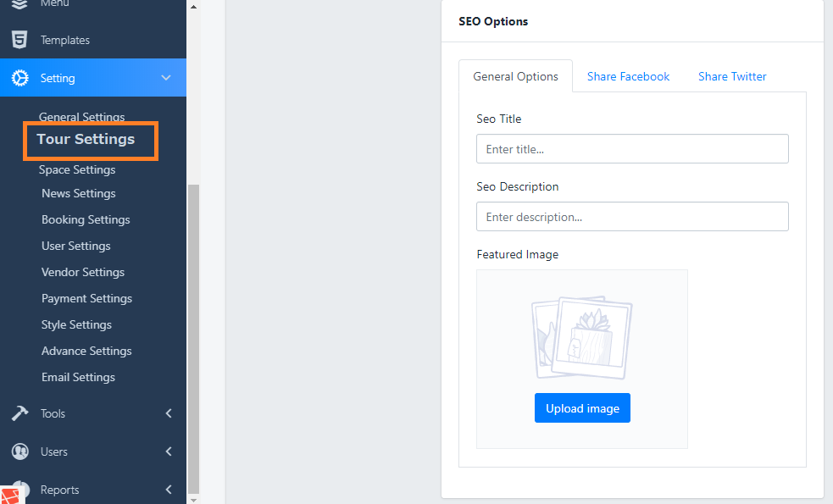Collapse the Setting menu chevron

click(x=166, y=78)
